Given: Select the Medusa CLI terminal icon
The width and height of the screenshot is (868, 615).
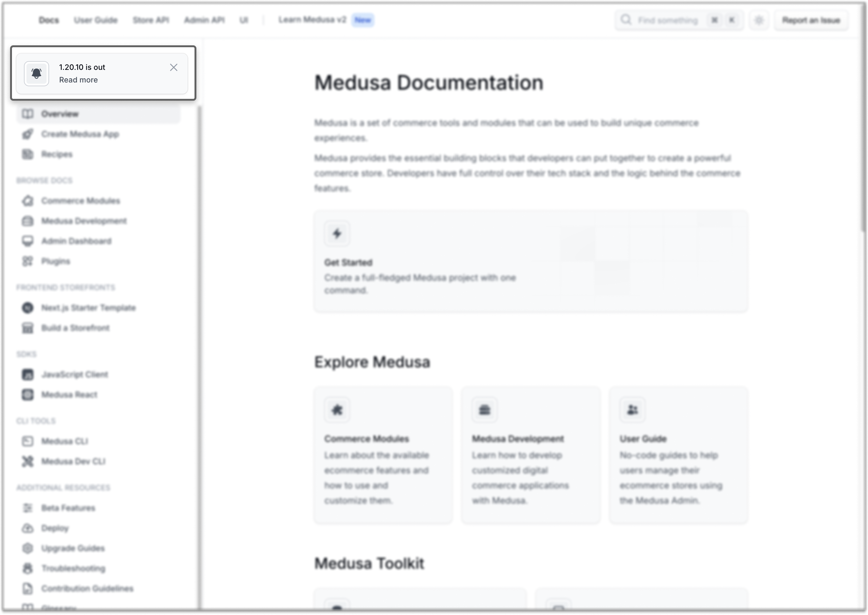Looking at the screenshot, I should [x=28, y=441].
